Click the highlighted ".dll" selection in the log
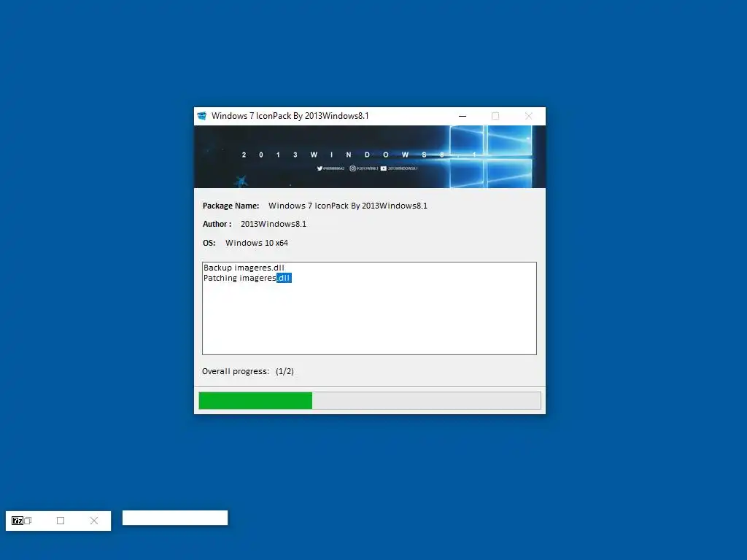 point(284,278)
